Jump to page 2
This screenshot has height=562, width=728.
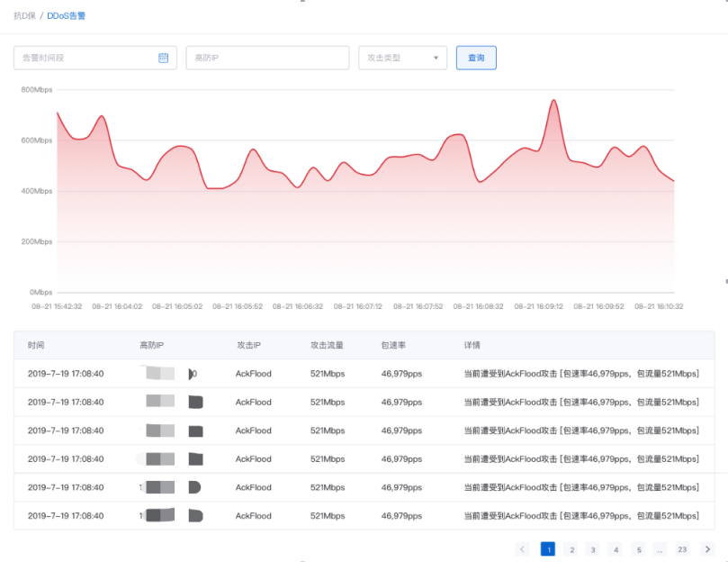tap(571, 548)
